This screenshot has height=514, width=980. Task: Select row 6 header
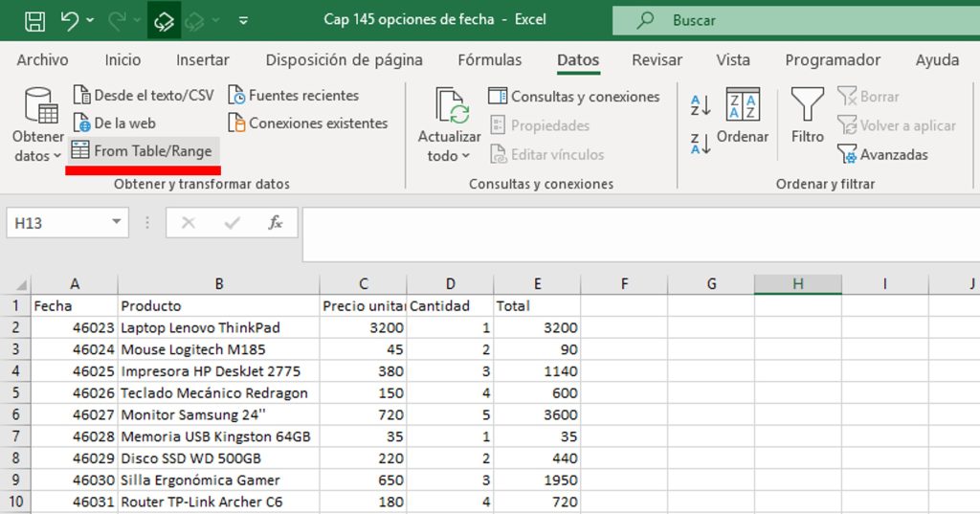tap(15, 414)
